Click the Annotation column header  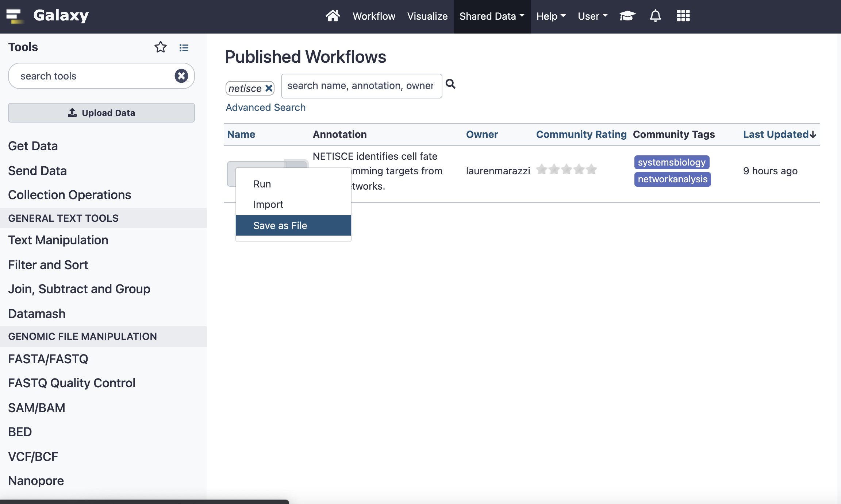point(339,135)
